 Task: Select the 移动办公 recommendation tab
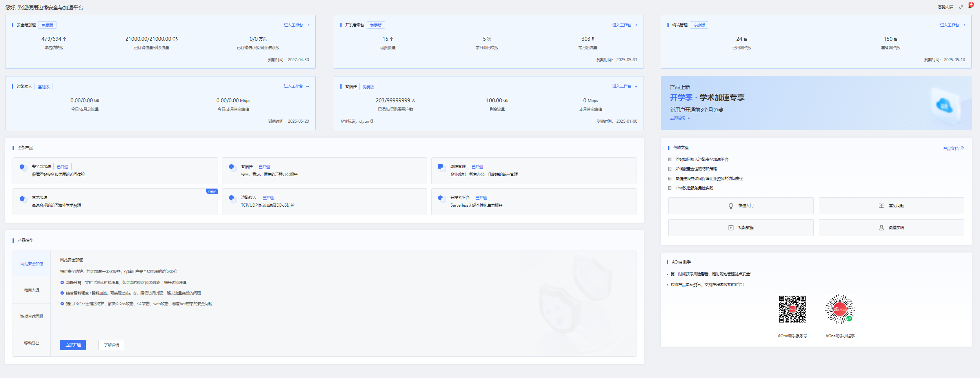[32, 343]
